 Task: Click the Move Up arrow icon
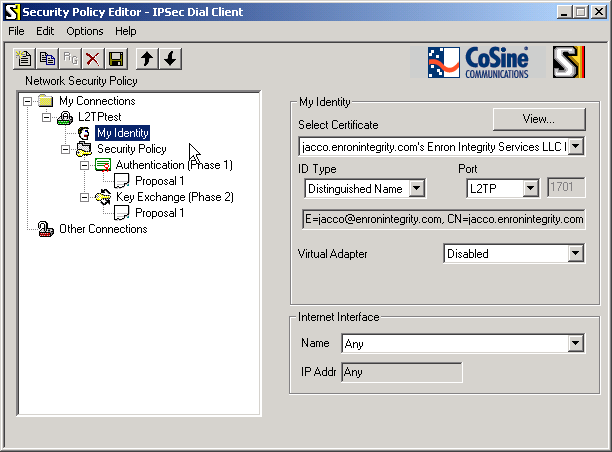tap(147, 59)
